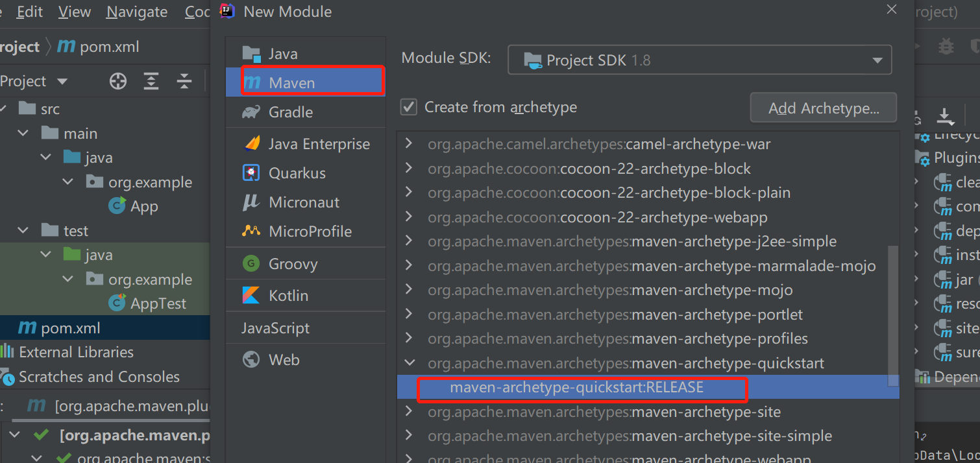Click the archetype list vertical scrollbar

point(893,315)
